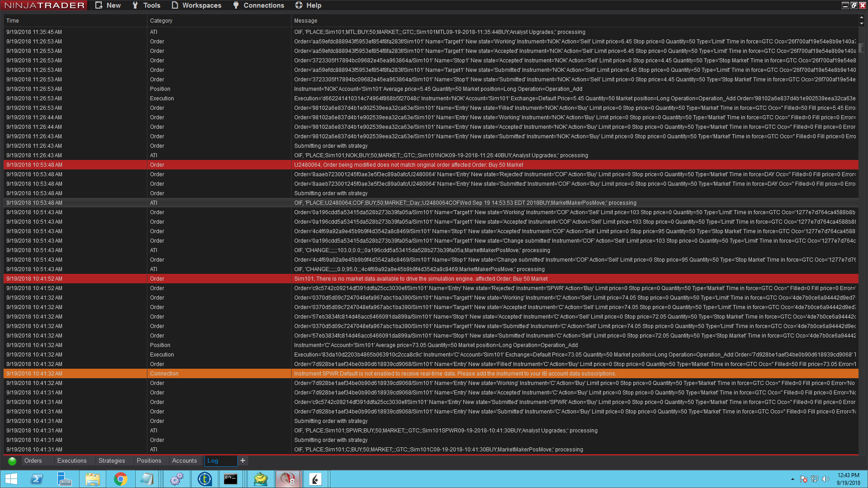
Task: Click the green connection status indicator
Action: point(12,461)
